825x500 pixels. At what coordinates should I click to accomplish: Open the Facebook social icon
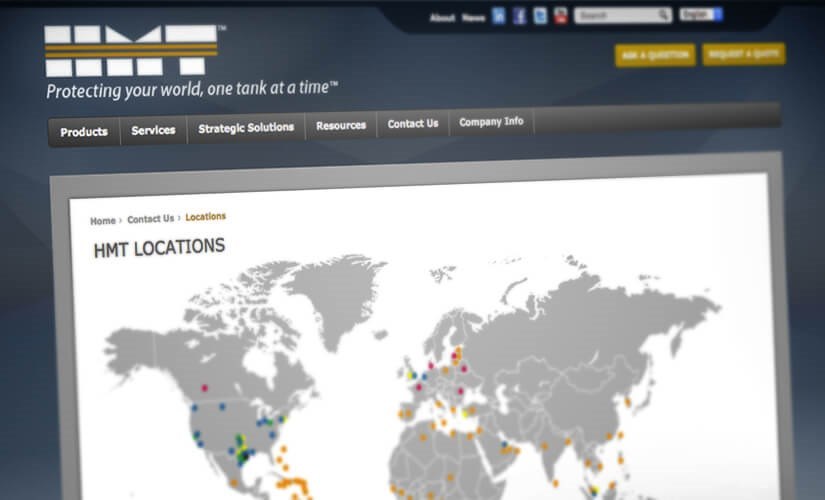519,16
